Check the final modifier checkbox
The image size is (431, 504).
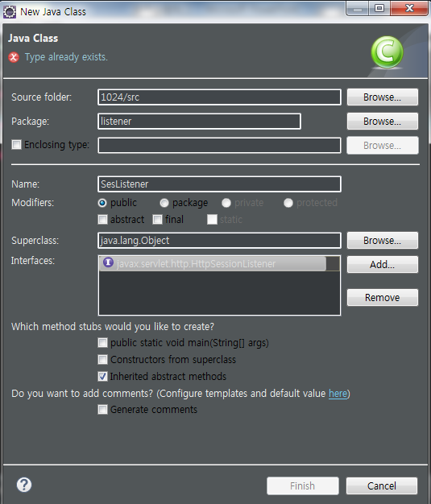click(x=157, y=220)
